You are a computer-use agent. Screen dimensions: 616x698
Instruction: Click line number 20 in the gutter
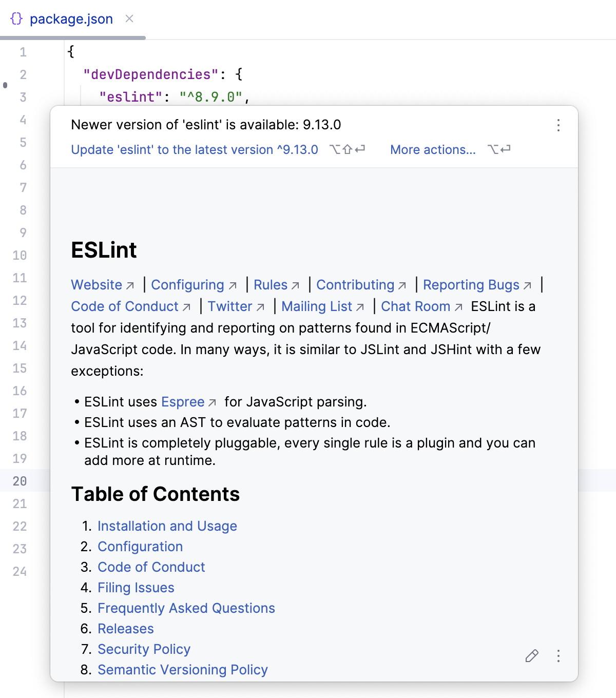[21, 481]
